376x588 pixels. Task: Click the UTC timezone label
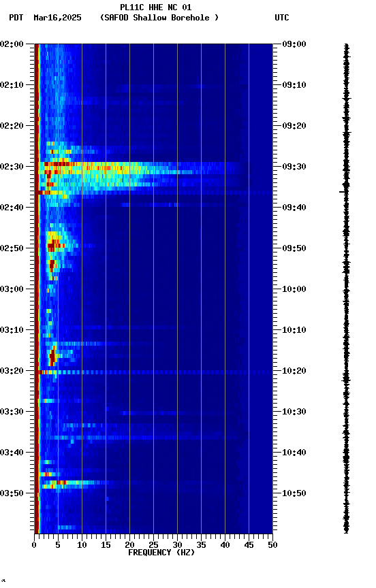282,18
